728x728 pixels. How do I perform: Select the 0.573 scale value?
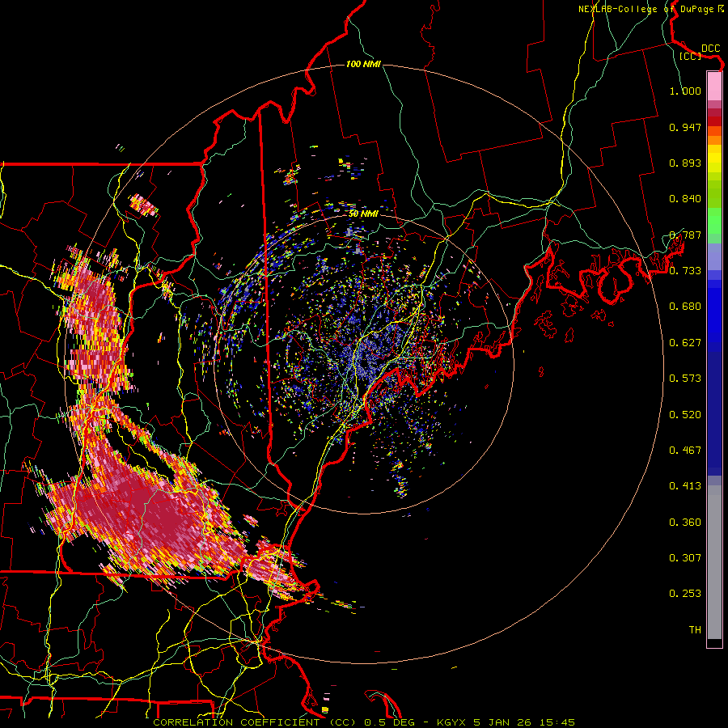(x=685, y=379)
